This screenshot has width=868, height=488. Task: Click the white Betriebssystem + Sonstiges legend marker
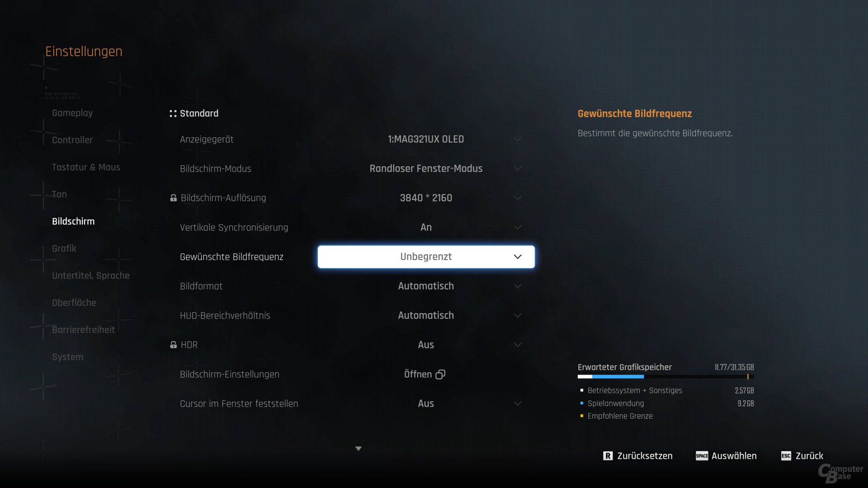582,390
